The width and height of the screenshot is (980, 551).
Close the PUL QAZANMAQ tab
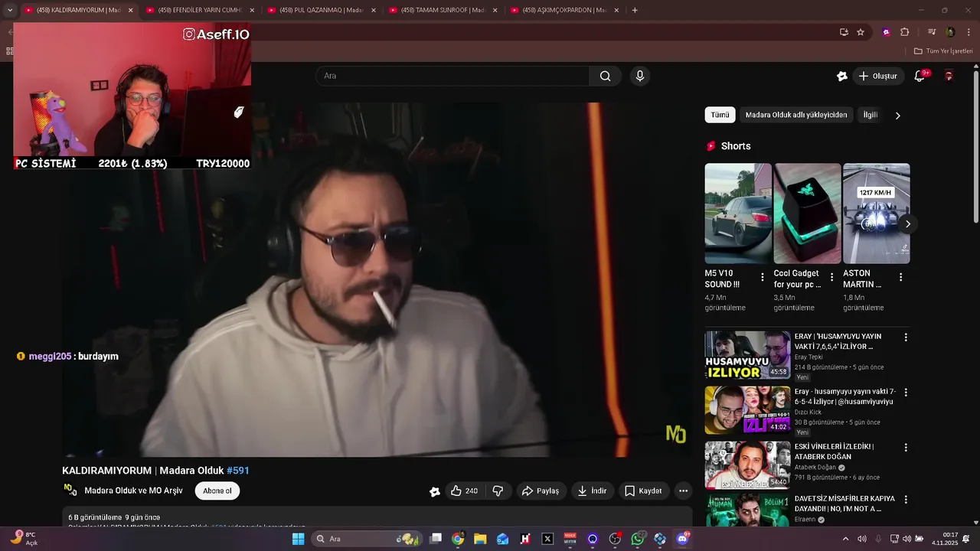pos(374,10)
